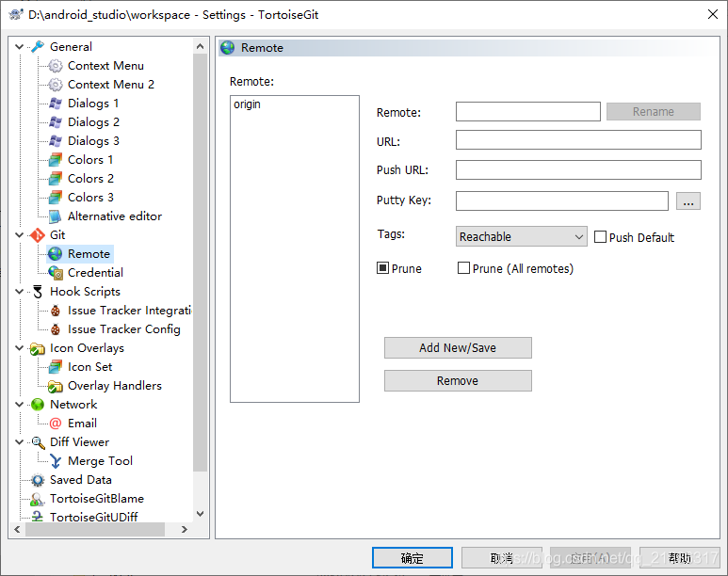The height and width of the screenshot is (576, 728).
Task: Click the General wrench icon
Action: 38,47
